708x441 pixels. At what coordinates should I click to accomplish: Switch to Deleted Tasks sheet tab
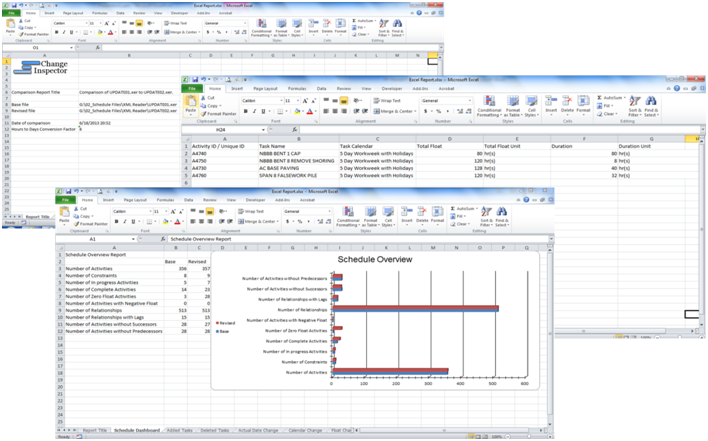[x=214, y=430]
